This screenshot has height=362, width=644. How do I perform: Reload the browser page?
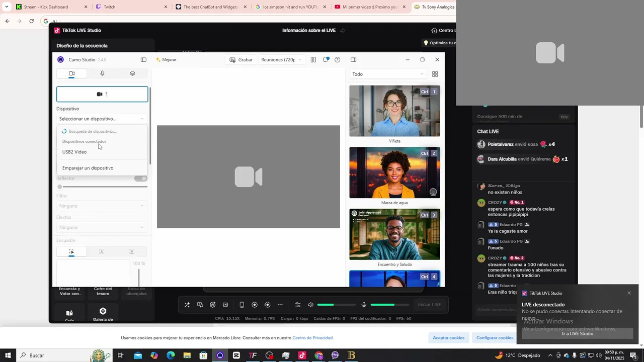(x=31, y=21)
